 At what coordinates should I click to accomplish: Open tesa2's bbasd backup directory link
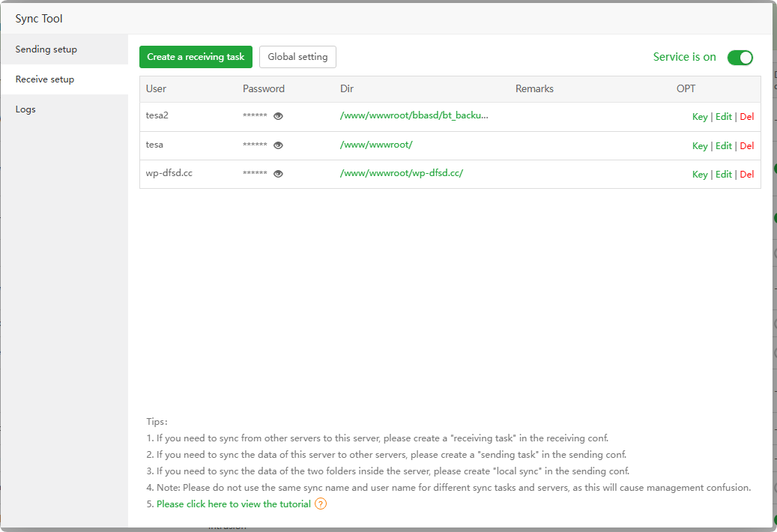(x=414, y=116)
